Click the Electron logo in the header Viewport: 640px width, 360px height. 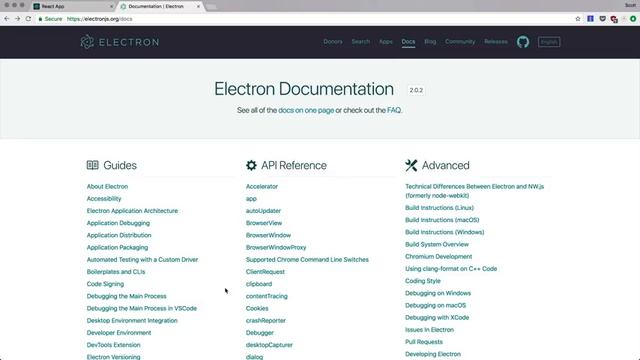pos(120,42)
